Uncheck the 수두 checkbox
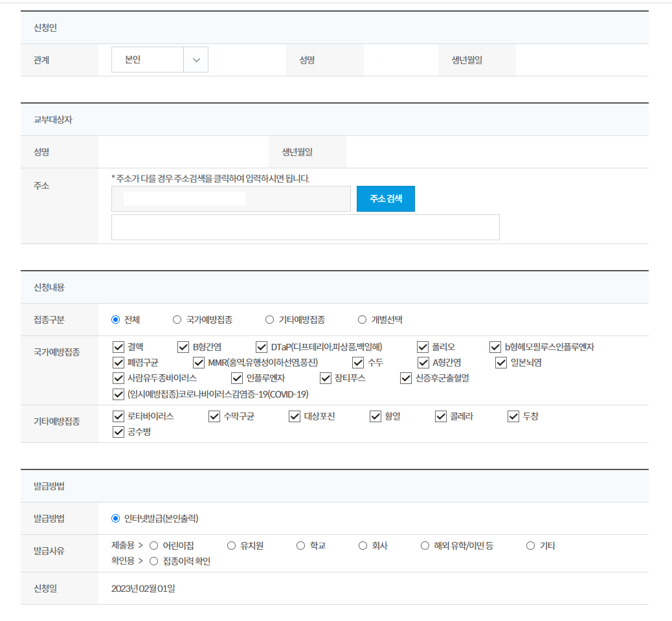 pos(358,363)
